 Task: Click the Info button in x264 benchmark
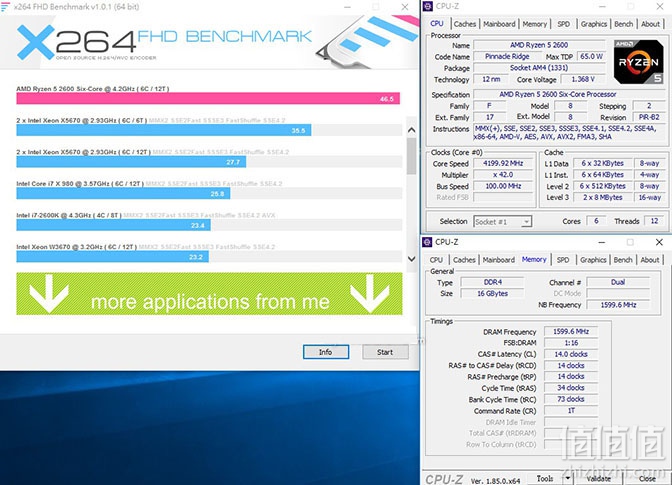tap(326, 352)
